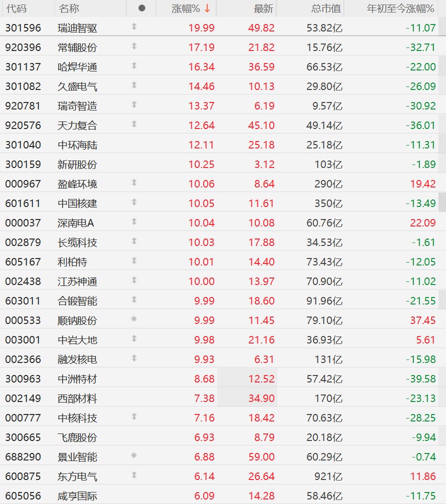Click the orange sort arrow beside 涨幅%

207,8
